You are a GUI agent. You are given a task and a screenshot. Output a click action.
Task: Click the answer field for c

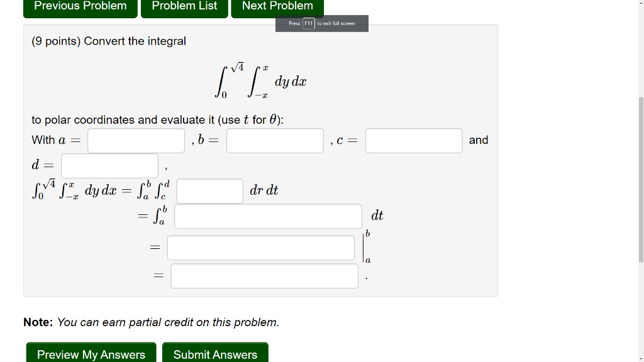414,141
